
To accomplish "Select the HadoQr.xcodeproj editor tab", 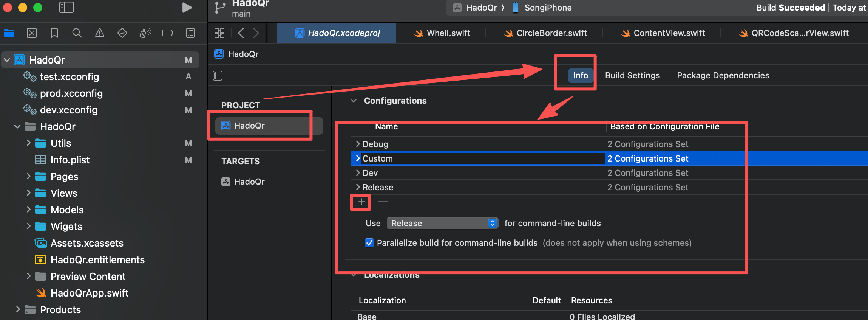I will [x=337, y=33].
